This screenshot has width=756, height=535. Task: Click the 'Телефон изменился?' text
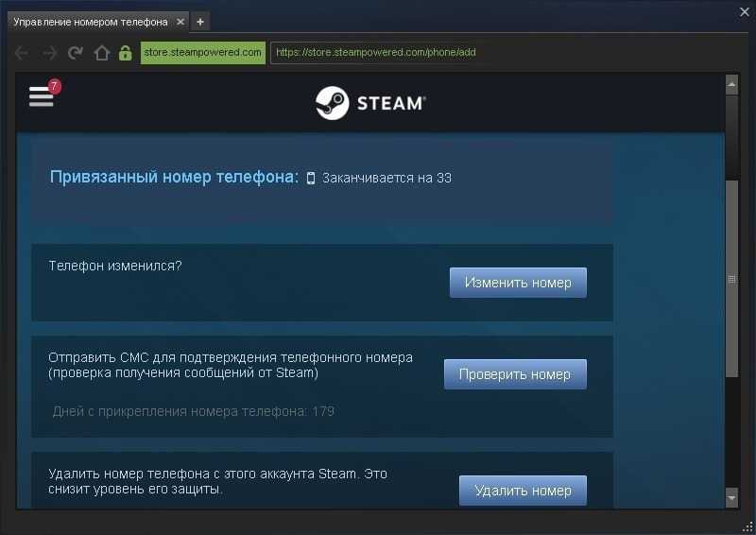point(115,266)
